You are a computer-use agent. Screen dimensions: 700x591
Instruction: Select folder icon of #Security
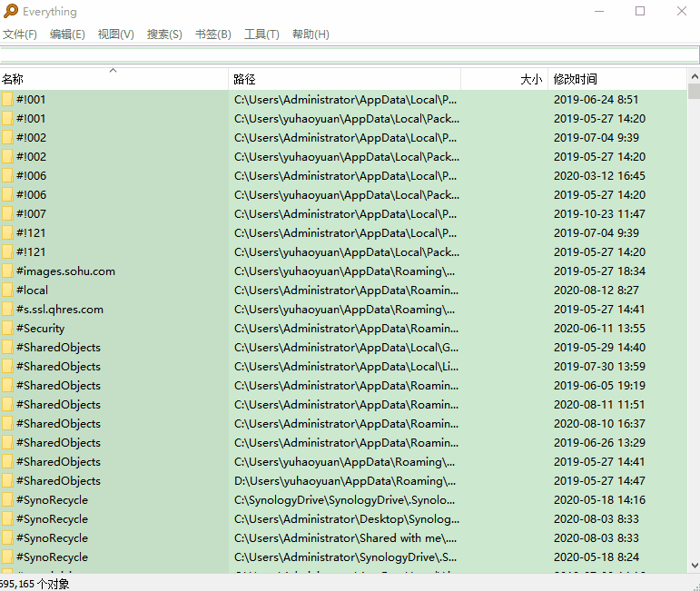pos(7,328)
